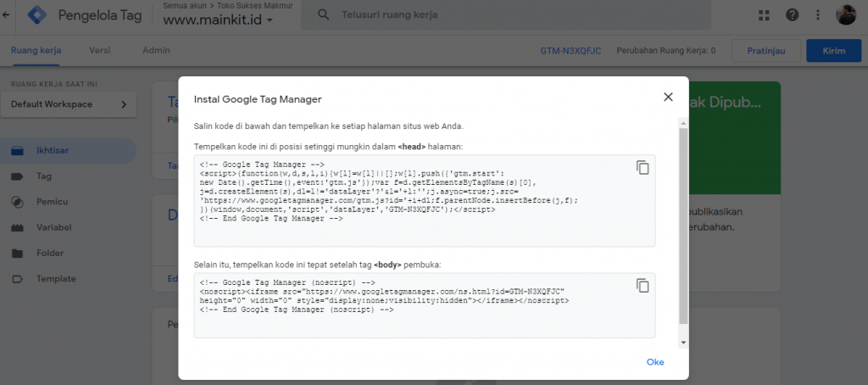Switch to the Versi tab
The width and height of the screenshot is (868, 385).
tap(100, 50)
